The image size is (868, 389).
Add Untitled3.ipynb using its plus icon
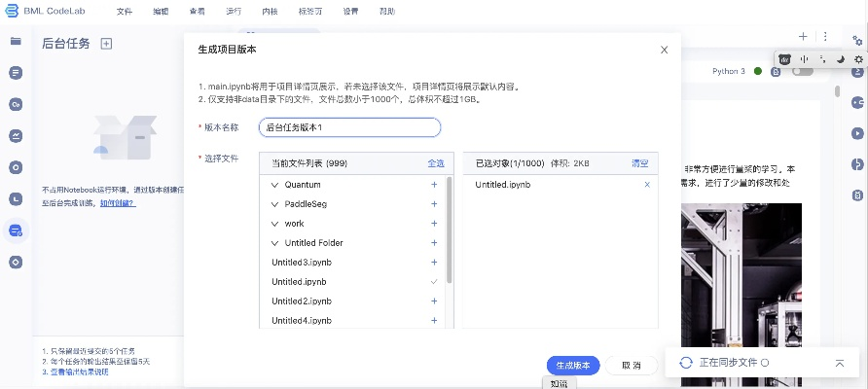434,263
